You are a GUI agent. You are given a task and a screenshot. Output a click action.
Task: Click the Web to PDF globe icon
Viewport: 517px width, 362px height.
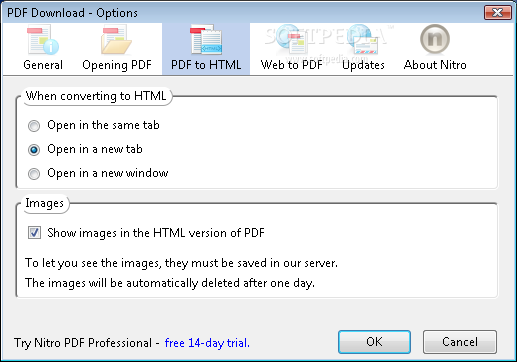click(x=291, y=40)
